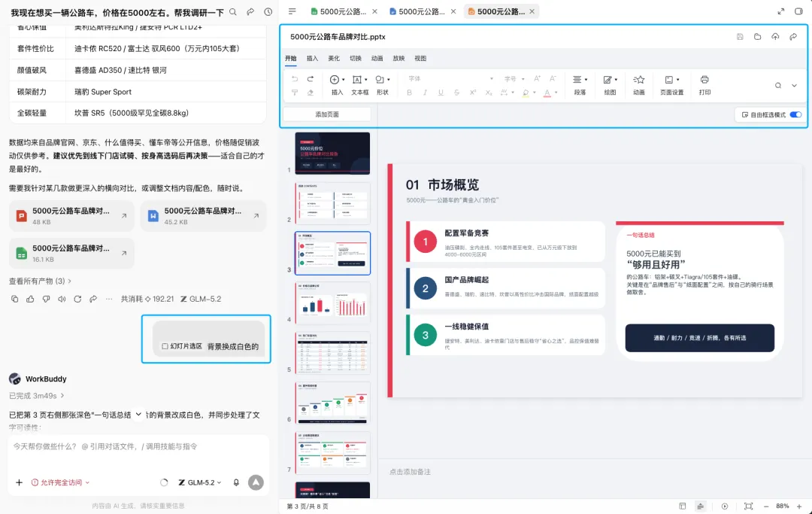Image resolution: width=812 pixels, height=514 pixels.
Task: Decrease font size A-
Action: pos(553,79)
